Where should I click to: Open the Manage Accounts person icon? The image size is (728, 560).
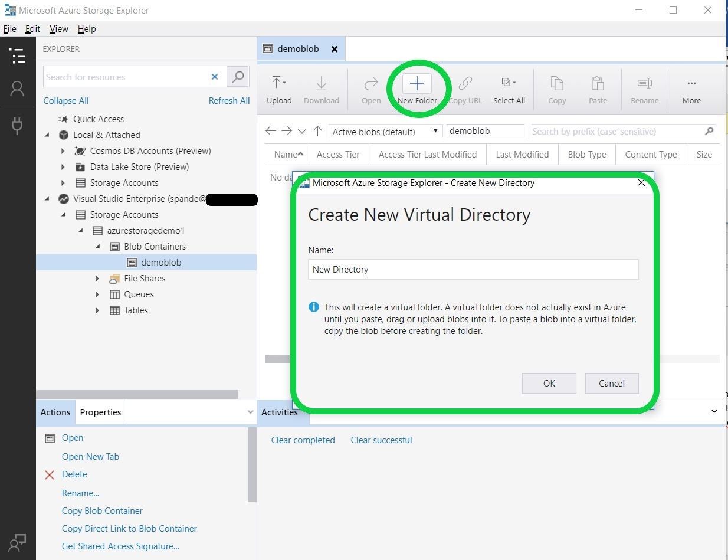(x=17, y=89)
